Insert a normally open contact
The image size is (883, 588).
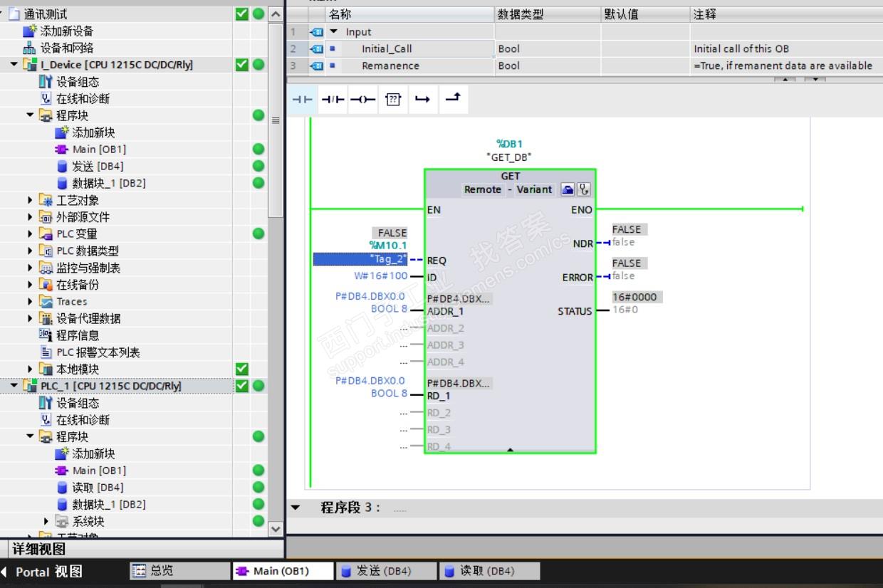pyautogui.click(x=303, y=100)
